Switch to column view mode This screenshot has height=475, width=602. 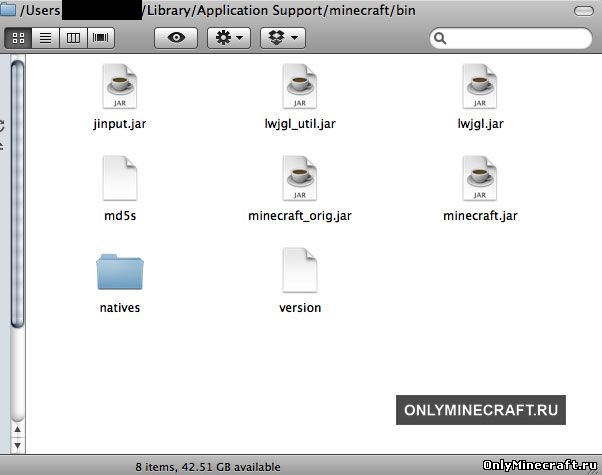point(73,37)
